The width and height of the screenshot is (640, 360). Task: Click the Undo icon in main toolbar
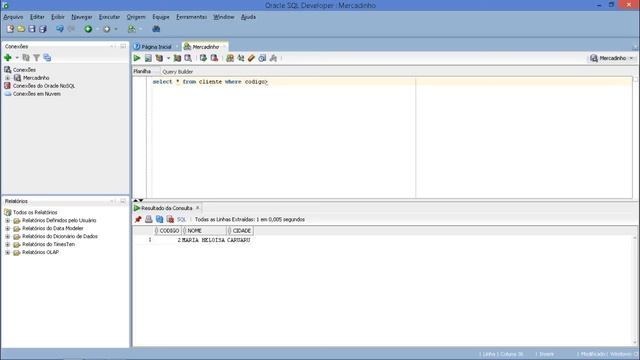60,29
